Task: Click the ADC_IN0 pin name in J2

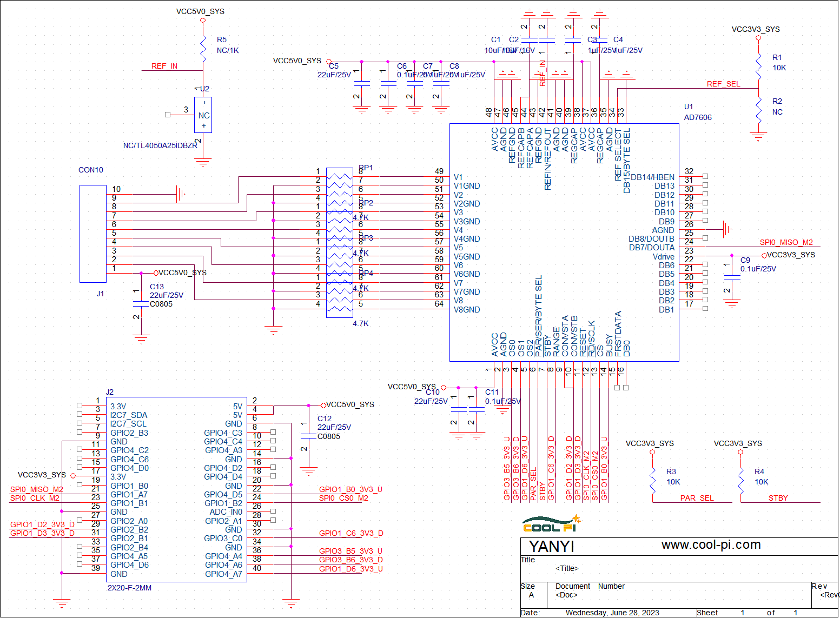Action: click(226, 512)
